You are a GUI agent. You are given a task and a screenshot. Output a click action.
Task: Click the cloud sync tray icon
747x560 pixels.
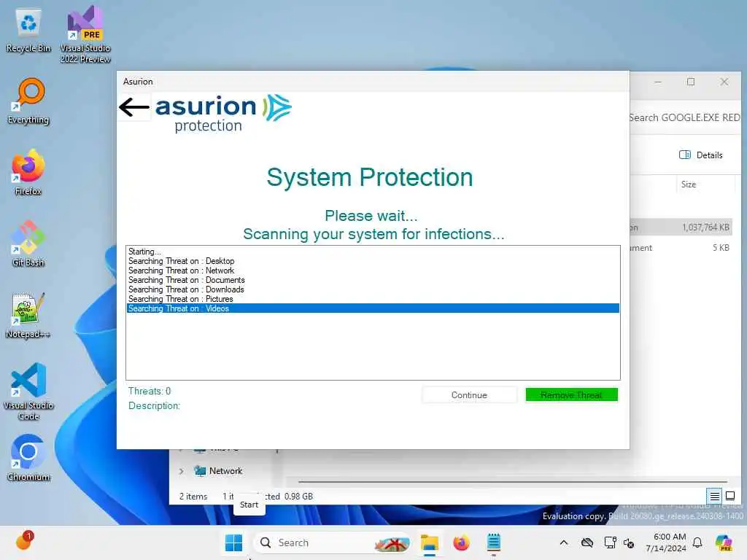pos(587,542)
